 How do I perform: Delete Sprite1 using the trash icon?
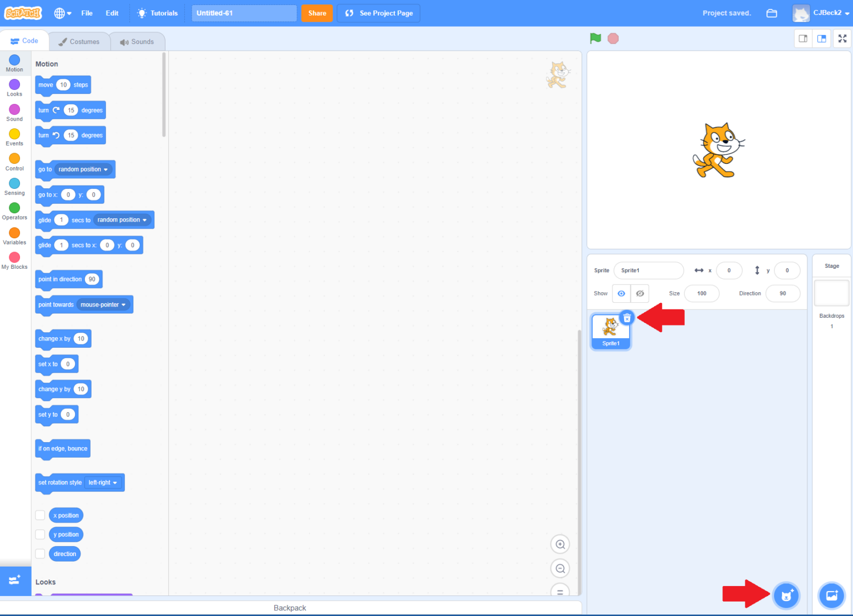point(627,317)
